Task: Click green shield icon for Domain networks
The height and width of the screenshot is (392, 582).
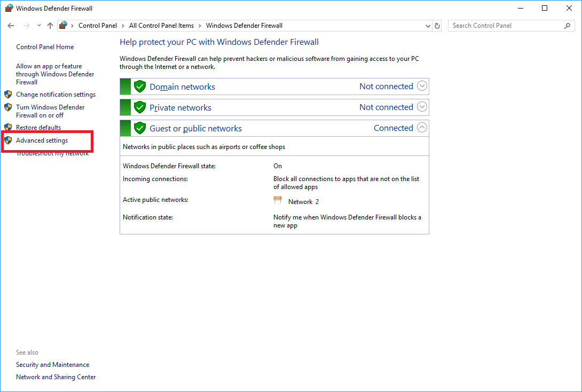Action: point(139,86)
